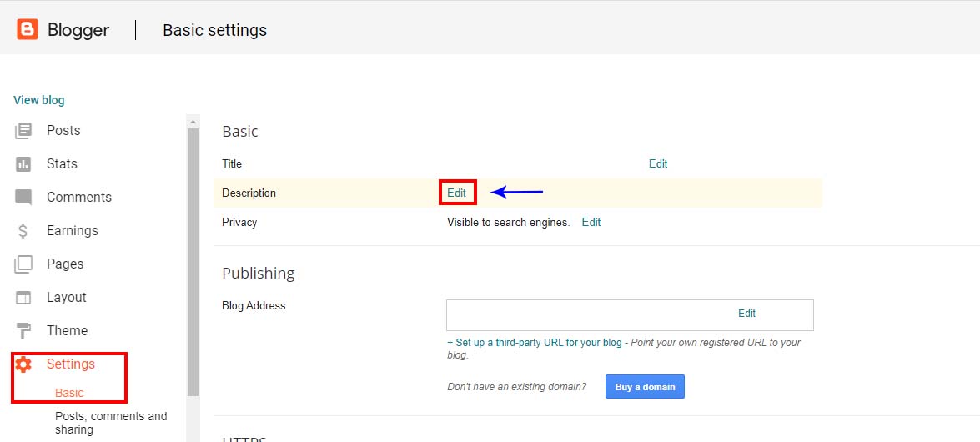The width and height of the screenshot is (980, 442).
Task: Select the Basic settings sub-item
Action: pyautogui.click(x=69, y=393)
